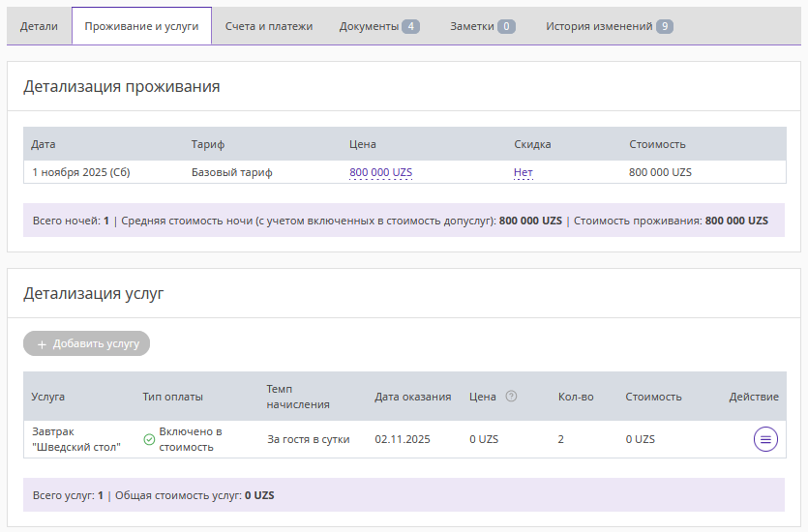Screen dimensions: 808x532
Task: Select the Базовый тариф cell
Action: click(x=232, y=172)
